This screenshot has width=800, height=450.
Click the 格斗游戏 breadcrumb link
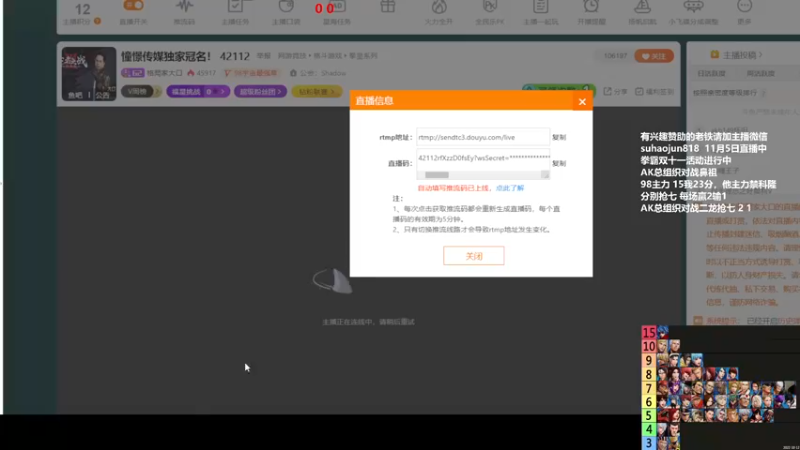tap(328, 56)
